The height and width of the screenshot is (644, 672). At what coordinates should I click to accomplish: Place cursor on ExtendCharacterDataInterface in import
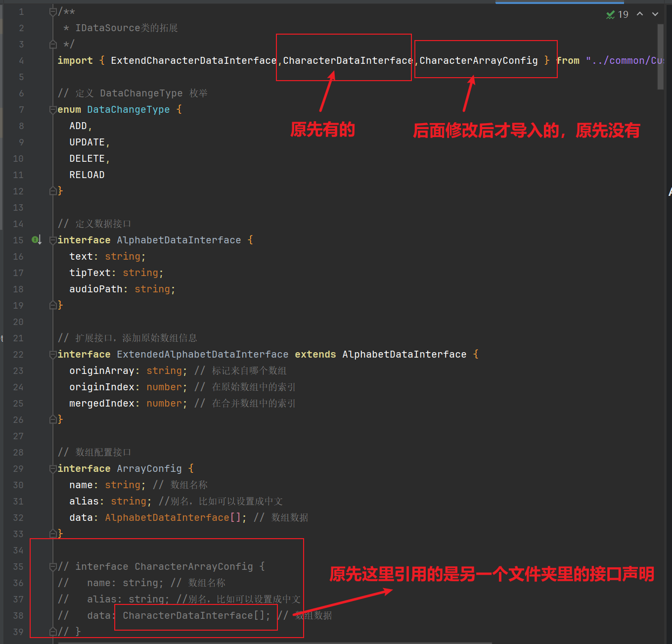coord(193,60)
